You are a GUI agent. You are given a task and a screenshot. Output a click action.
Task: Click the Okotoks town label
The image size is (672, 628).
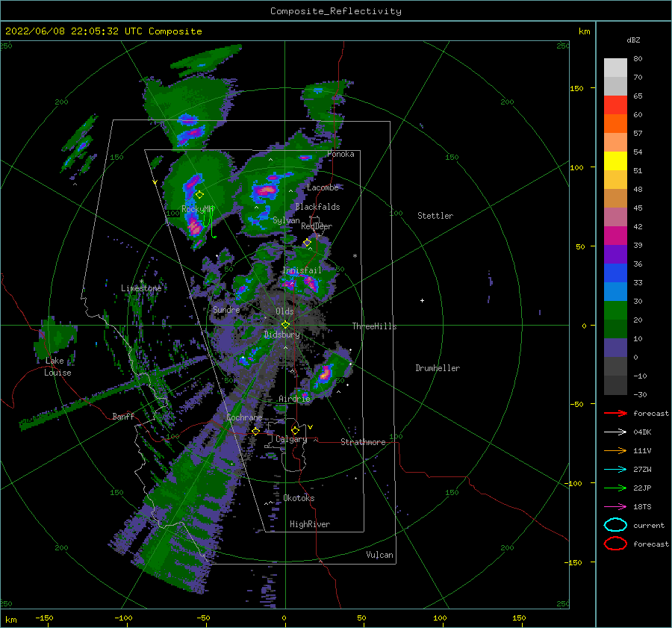(x=299, y=498)
